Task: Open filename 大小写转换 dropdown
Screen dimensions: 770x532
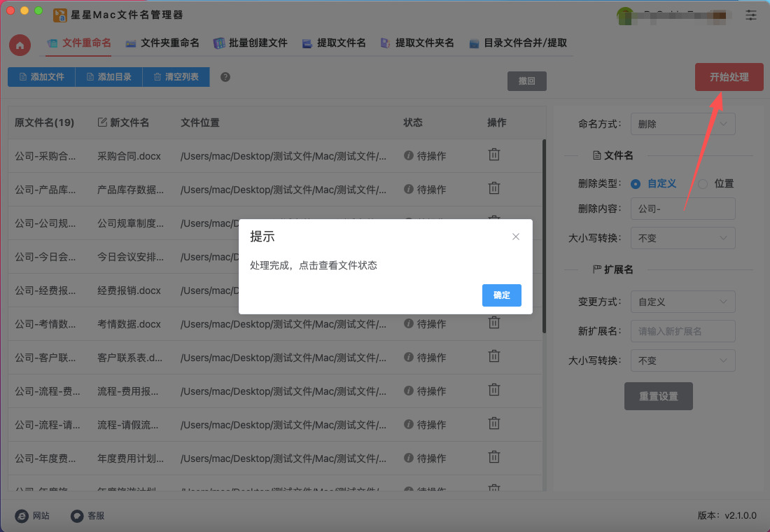Action: 682,238
